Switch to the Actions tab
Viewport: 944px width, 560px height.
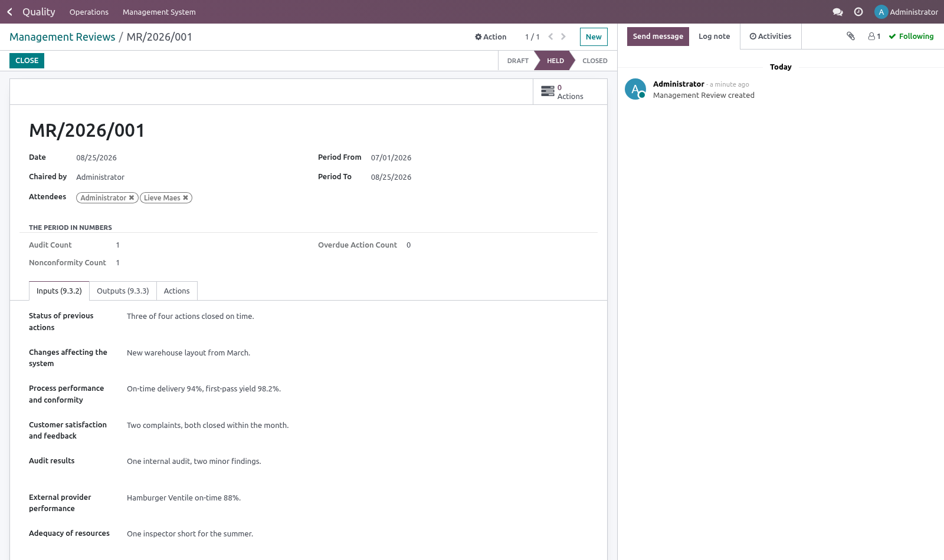(x=177, y=291)
